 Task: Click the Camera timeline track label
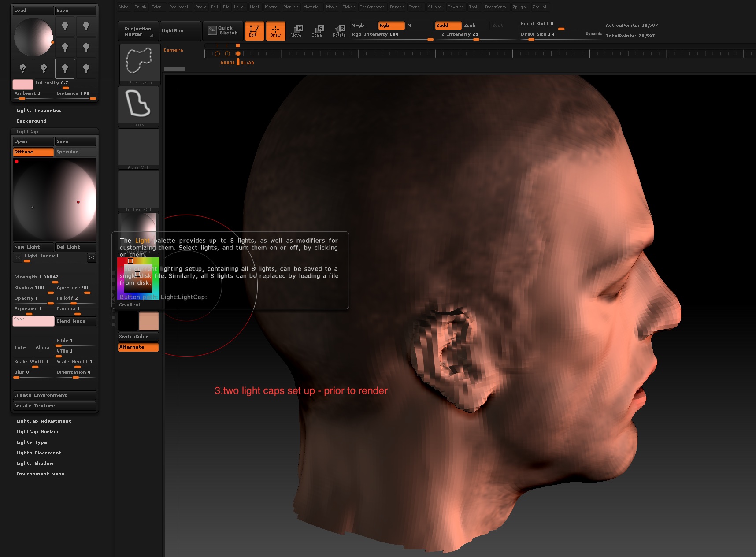173,50
